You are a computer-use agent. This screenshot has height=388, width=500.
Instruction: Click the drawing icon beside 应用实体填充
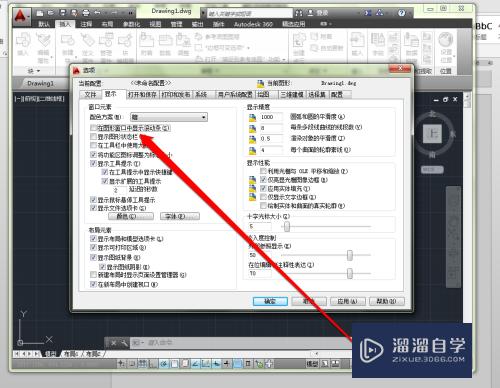(252, 188)
